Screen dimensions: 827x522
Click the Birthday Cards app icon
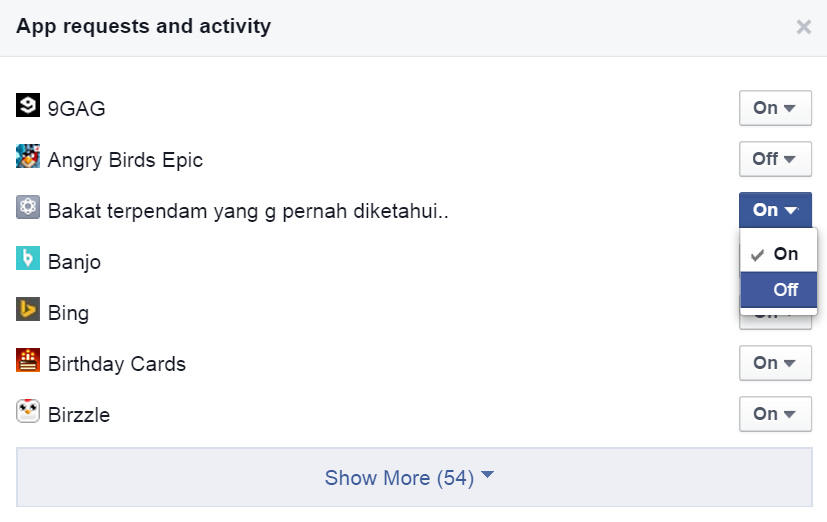(28, 360)
